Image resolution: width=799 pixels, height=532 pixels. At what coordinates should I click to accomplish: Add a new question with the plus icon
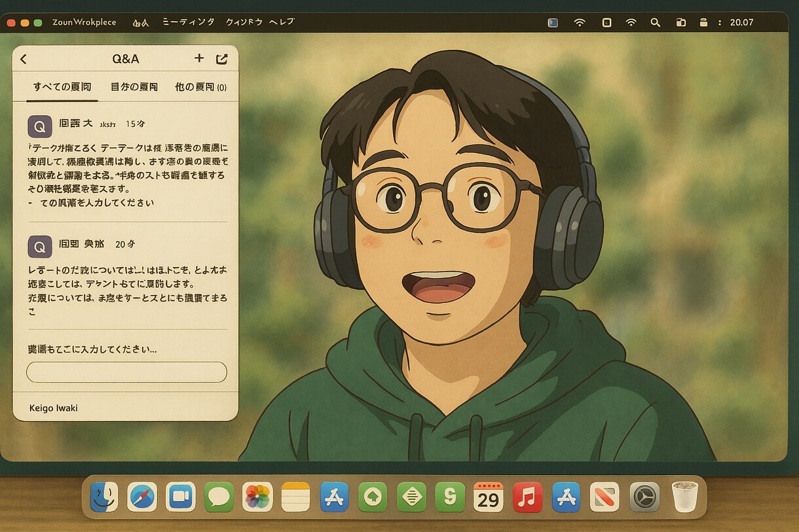click(x=199, y=58)
